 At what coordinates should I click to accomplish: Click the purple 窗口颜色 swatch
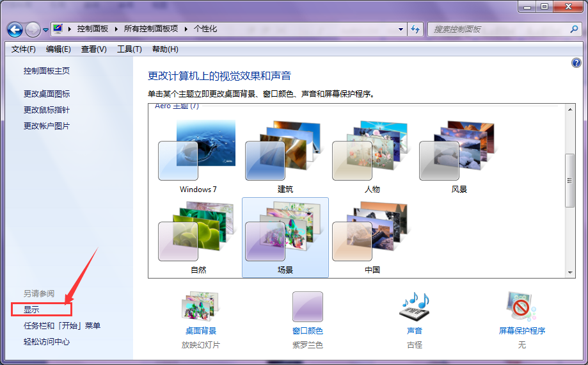(308, 307)
